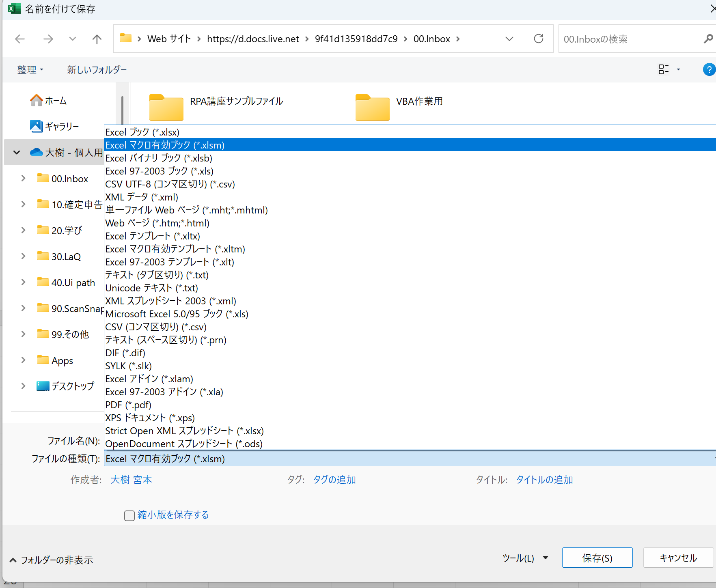Select Strict Open XML スプレッドシート (*.xlsx)
Viewport: 716px width, 588px height.
pyautogui.click(x=410, y=431)
